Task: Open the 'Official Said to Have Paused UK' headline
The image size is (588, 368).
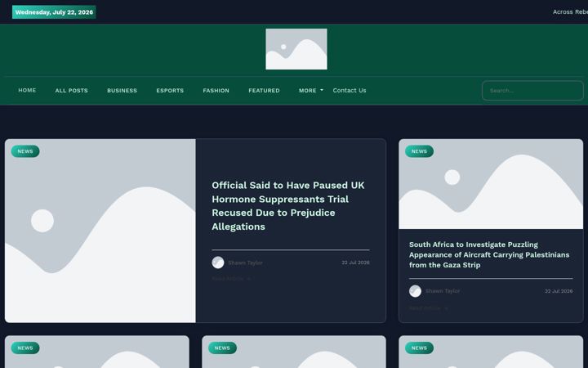Action: click(x=288, y=206)
